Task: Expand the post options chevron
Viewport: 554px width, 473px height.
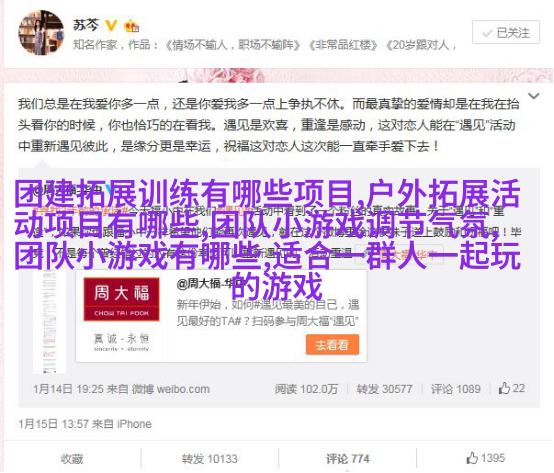Action: click(x=534, y=96)
